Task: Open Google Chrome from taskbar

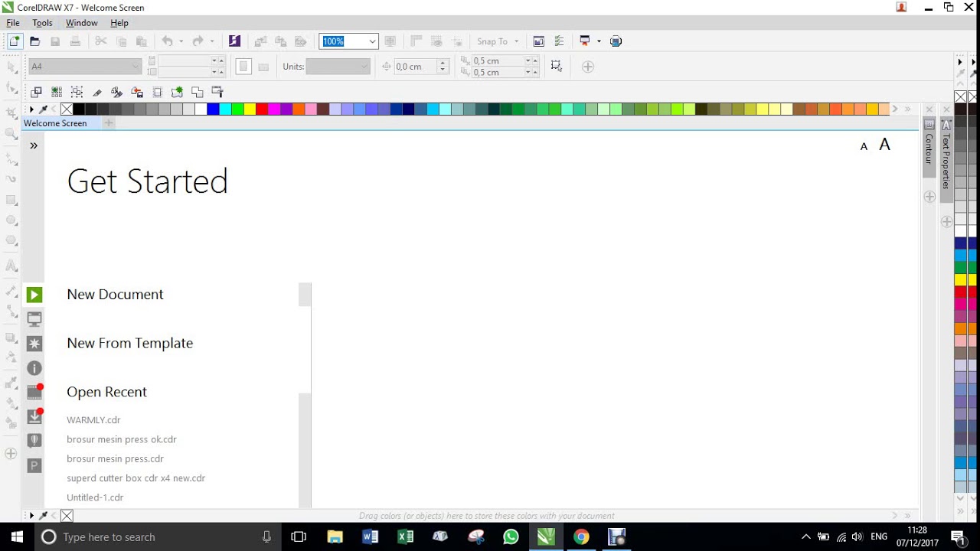Action: click(x=581, y=537)
